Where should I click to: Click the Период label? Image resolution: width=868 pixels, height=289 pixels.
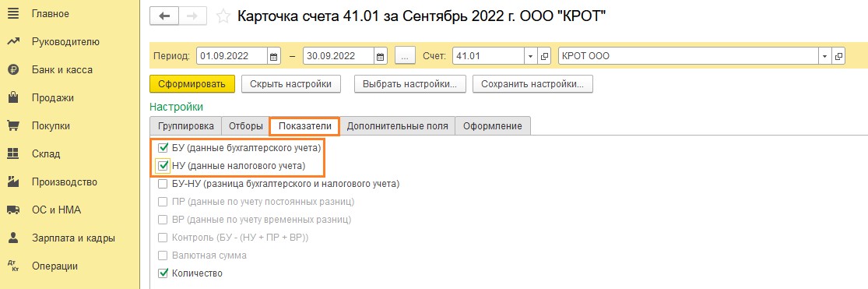coord(171,56)
